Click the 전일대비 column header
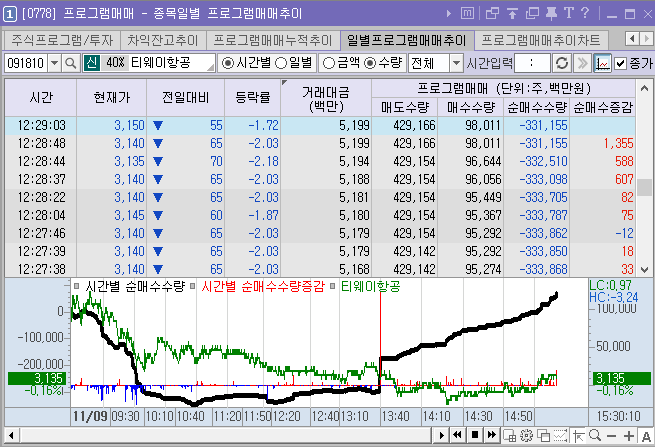Image resolution: width=655 pixels, height=447 pixels. coord(185,97)
